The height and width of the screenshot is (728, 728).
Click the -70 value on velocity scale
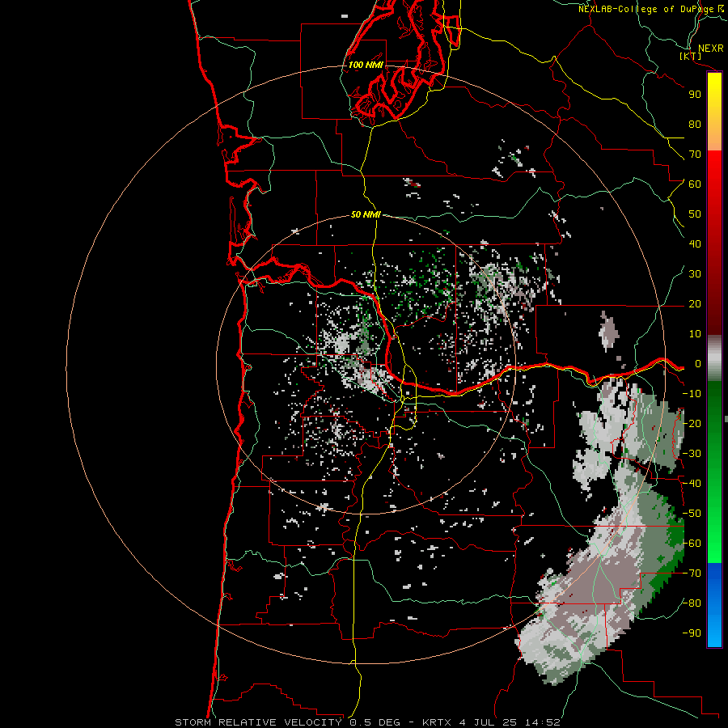point(692,574)
